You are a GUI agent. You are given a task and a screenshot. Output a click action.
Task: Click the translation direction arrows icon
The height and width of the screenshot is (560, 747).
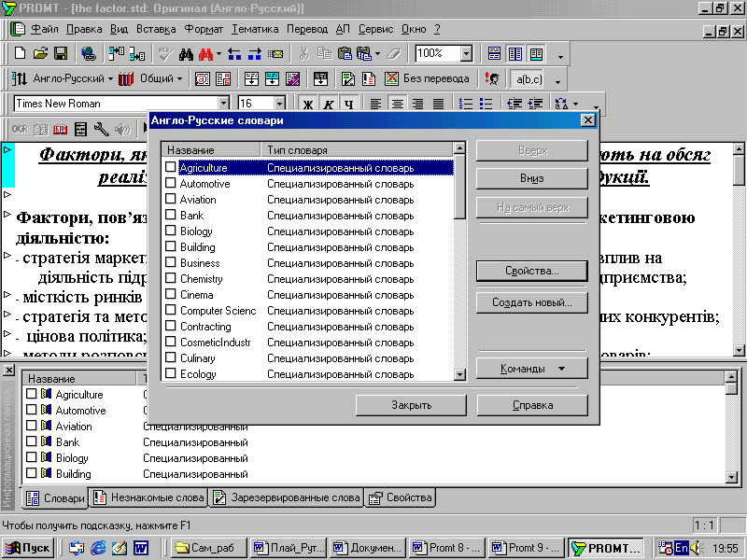coord(20,78)
